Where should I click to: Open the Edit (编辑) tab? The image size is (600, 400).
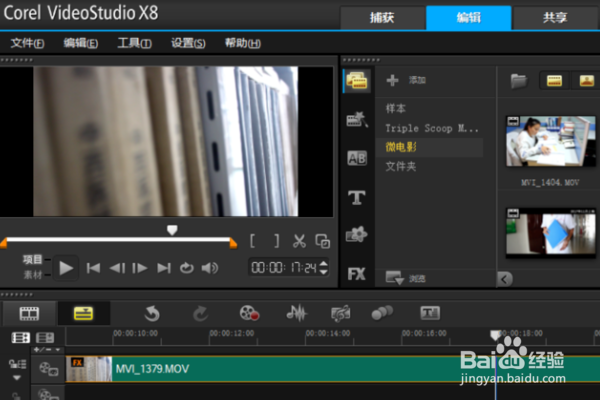469,18
